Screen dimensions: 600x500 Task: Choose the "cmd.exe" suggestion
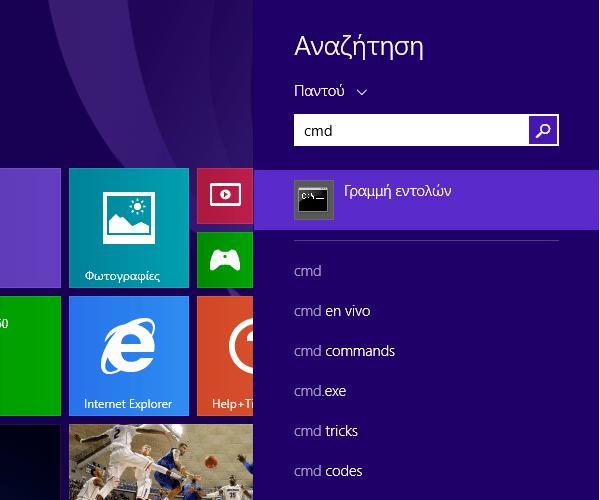point(320,391)
